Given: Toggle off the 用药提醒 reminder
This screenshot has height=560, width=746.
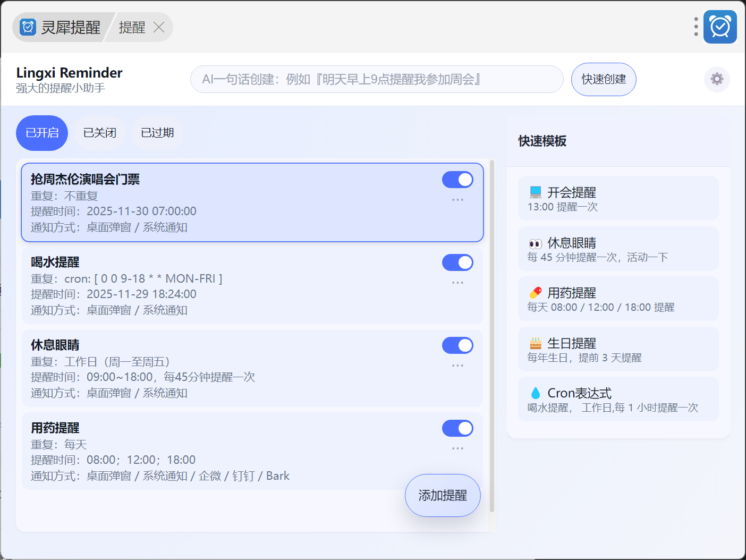Looking at the screenshot, I should (457, 428).
